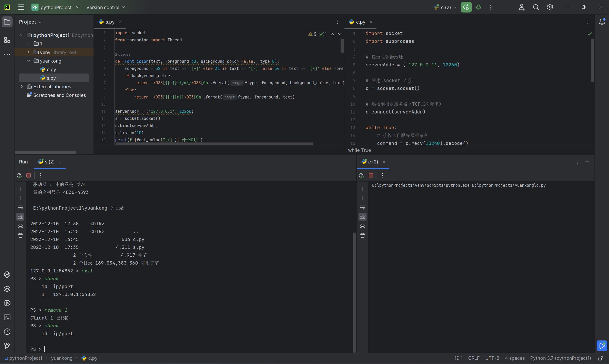Clear the s (2) console output
This screenshot has height=364, width=609.
coord(20,236)
